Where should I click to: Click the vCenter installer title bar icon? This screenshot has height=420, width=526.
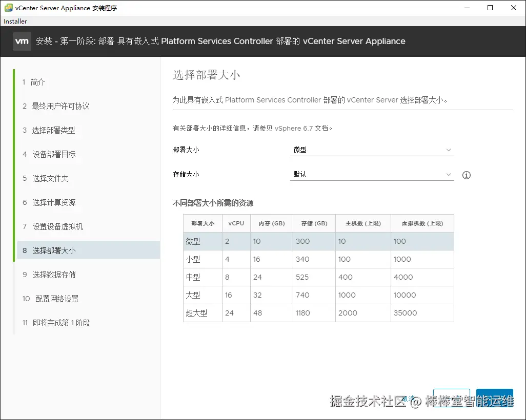(8, 8)
